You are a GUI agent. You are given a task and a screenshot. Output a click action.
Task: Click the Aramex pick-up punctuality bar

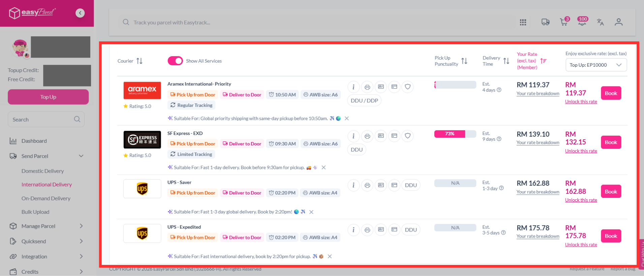pyautogui.click(x=455, y=85)
